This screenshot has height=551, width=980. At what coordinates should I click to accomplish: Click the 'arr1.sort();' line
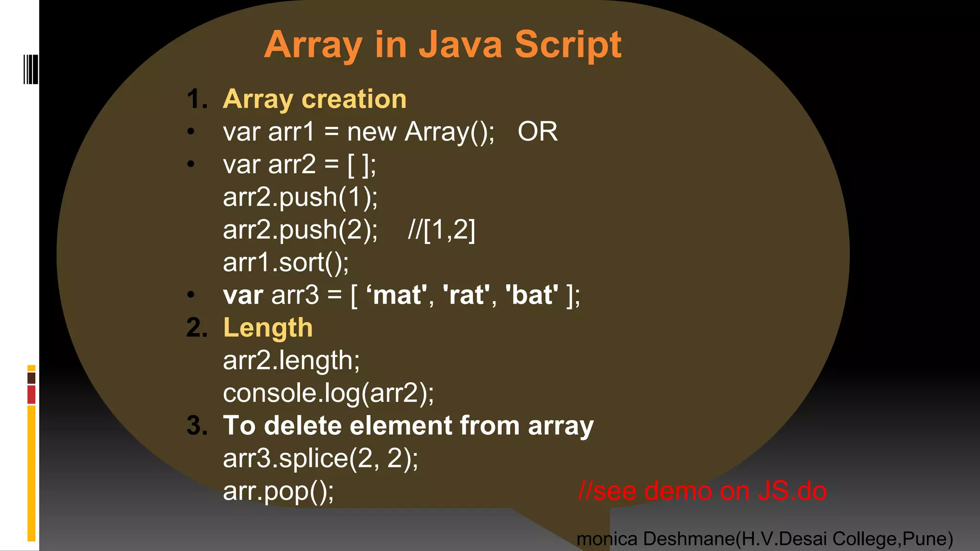pyautogui.click(x=286, y=263)
